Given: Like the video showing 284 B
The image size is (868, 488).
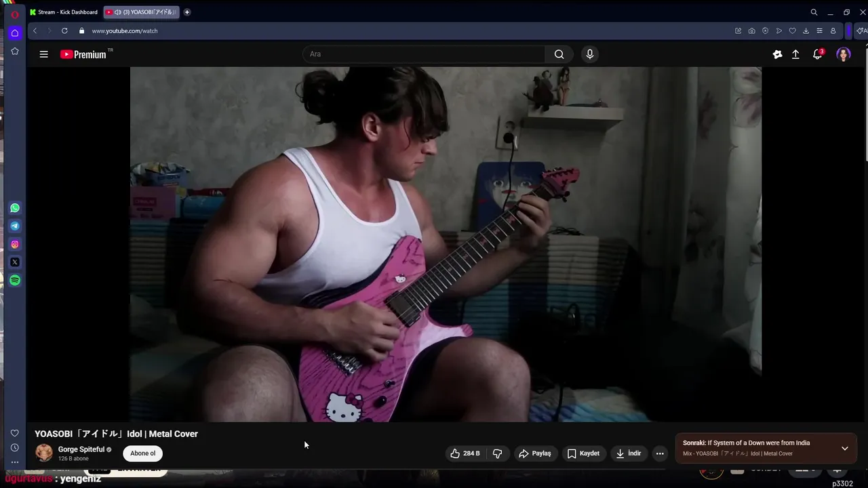Looking at the screenshot, I should (465, 453).
